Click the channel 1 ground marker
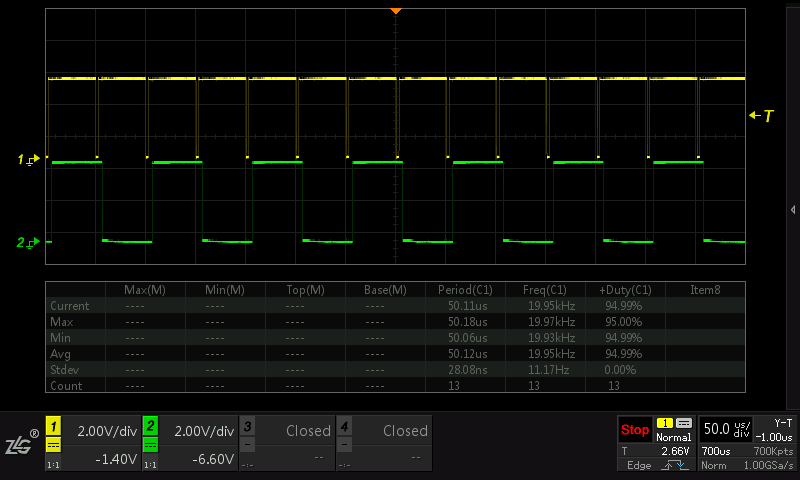Screen dimensions: 800x480 coord(28,160)
